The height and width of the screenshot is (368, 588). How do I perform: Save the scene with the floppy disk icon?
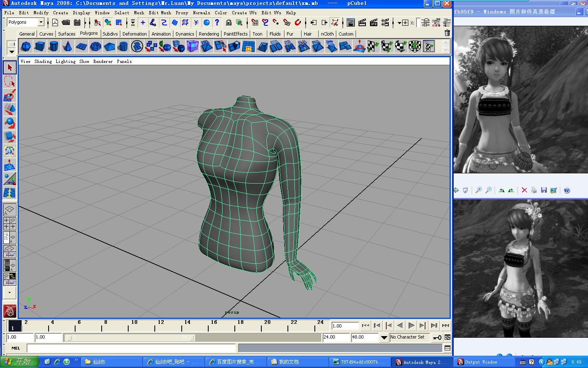click(x=77, y=22)
